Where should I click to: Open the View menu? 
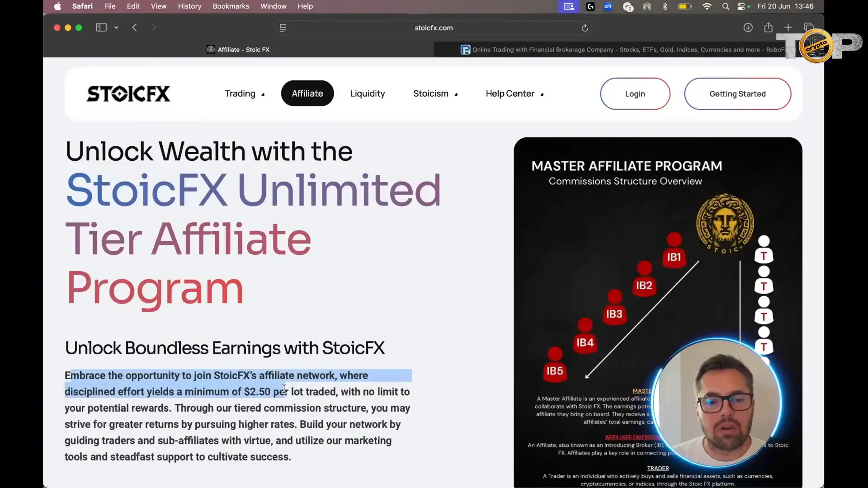pos(159,6)
